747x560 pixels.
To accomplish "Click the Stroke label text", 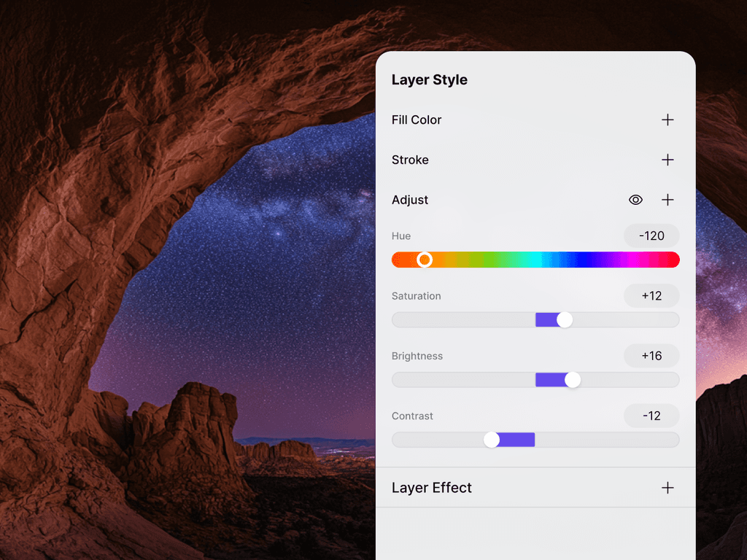I will coord(410,160).
